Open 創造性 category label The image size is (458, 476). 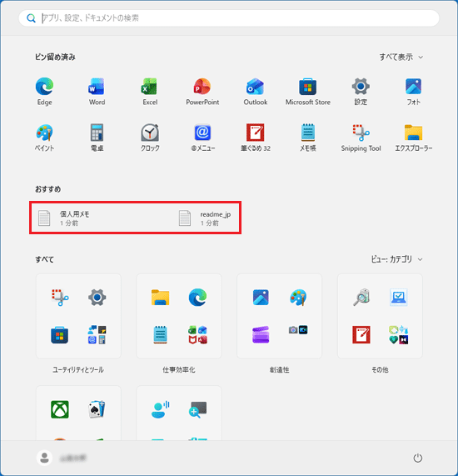click(279, 370)
